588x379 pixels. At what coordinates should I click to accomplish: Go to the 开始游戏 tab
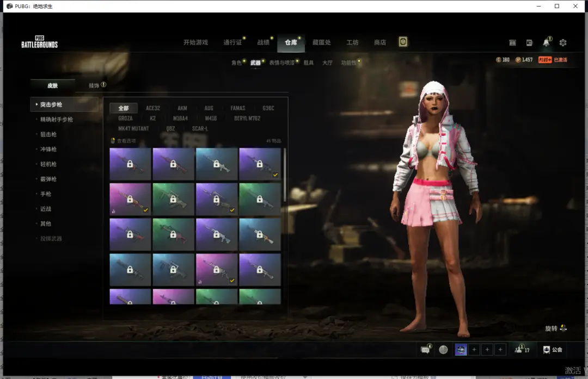195,42
